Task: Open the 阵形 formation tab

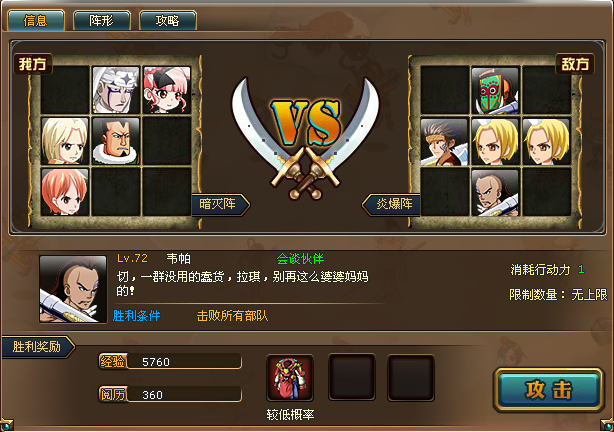Action: point(101,20)
